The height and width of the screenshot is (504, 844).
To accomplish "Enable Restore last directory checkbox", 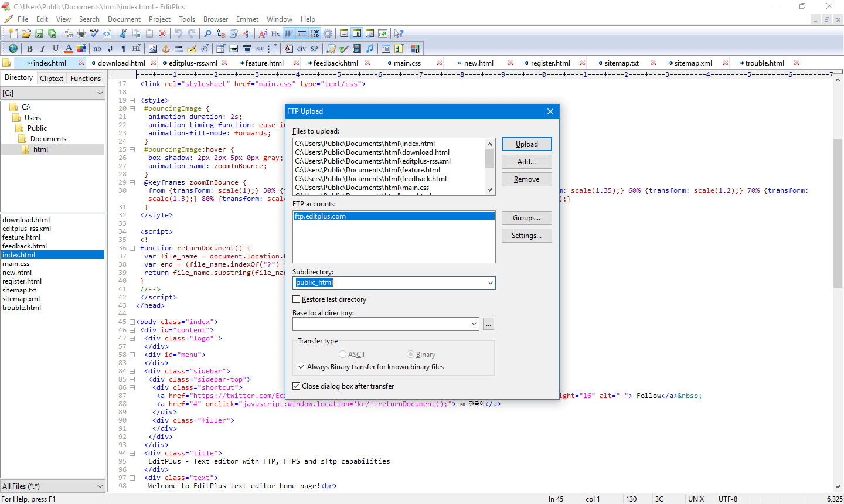I will pos(297,299).
